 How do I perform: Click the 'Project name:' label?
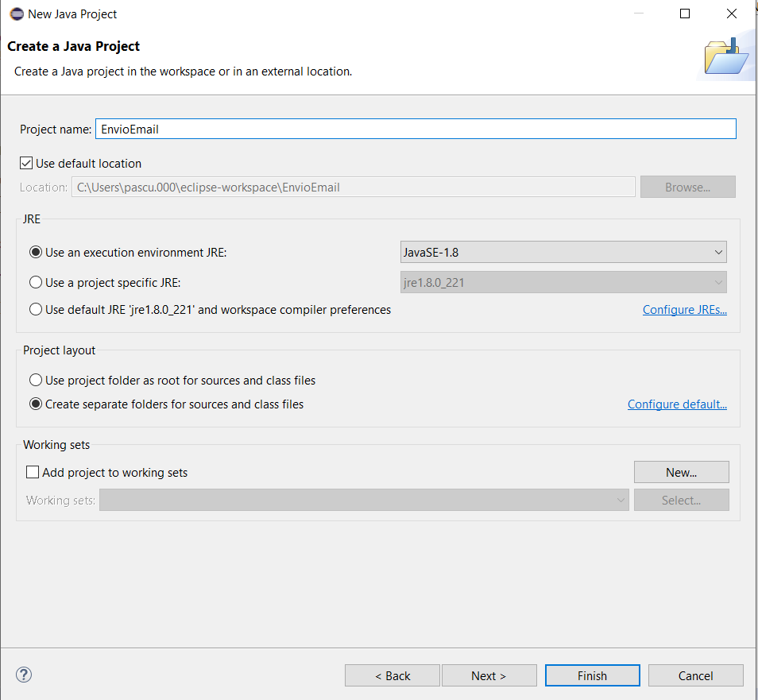tap(56, 130)
